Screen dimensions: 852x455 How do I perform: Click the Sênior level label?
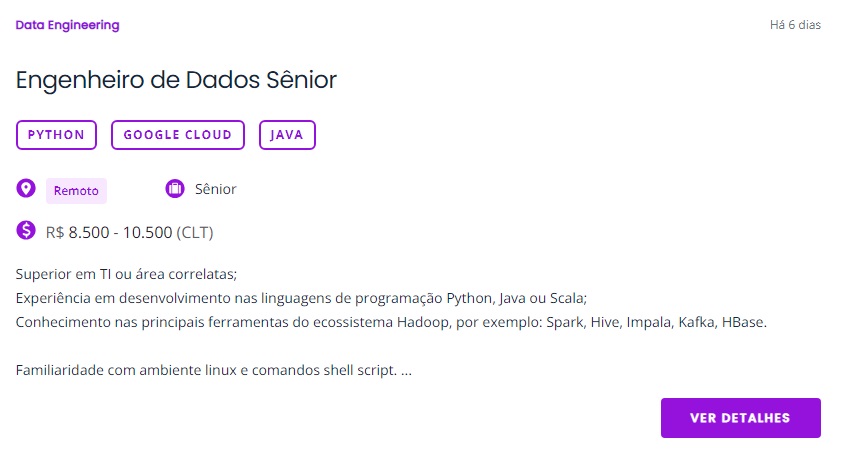[x=216, y=189]
